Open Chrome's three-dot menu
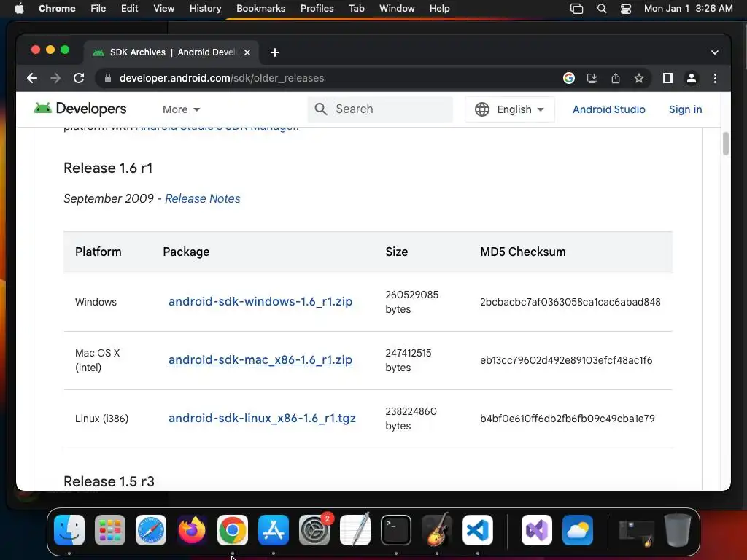This screenshot has height=560, width=747. click(715, 78)
